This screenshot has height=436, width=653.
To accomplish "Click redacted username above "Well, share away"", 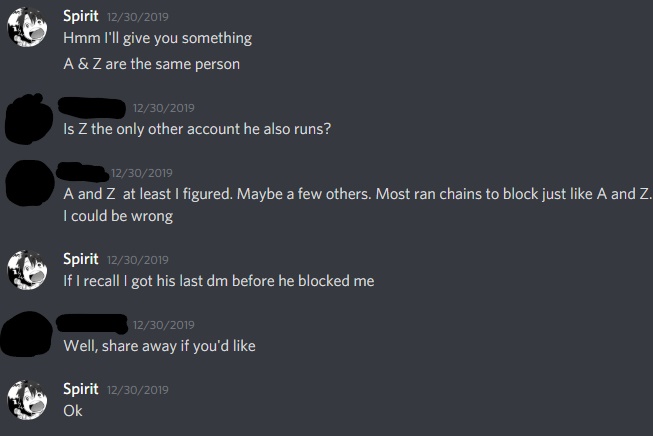I will 92,324.
